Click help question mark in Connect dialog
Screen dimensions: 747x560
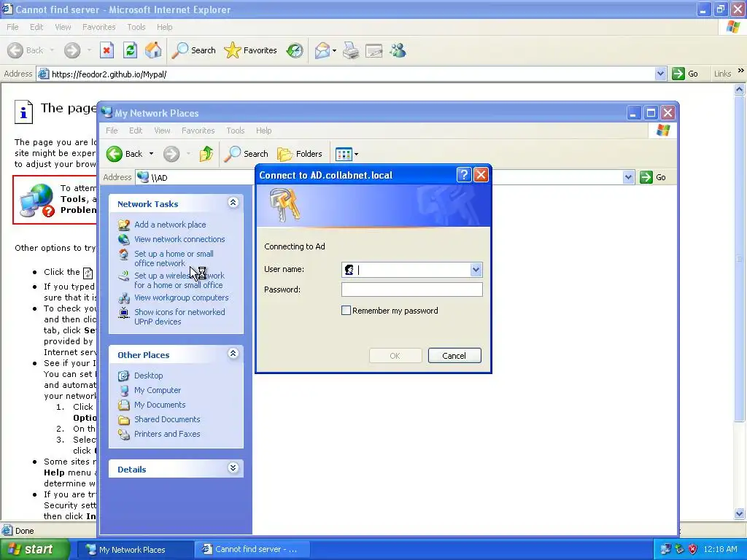click(464, 175)
